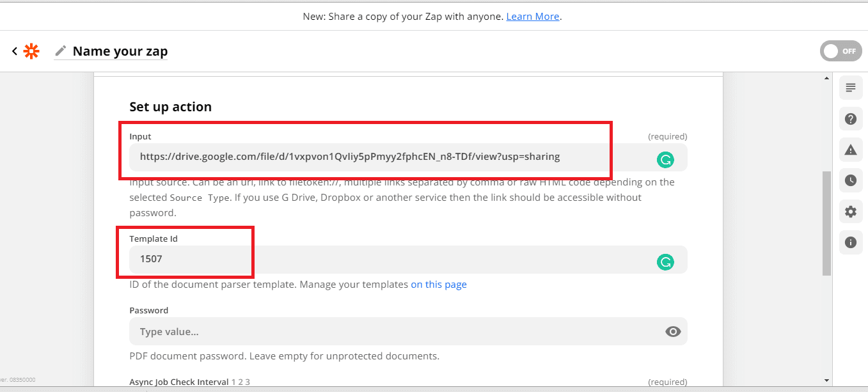View details with the info icon
The width and height of the screenshot is (868, 392).
coord(851,242)
